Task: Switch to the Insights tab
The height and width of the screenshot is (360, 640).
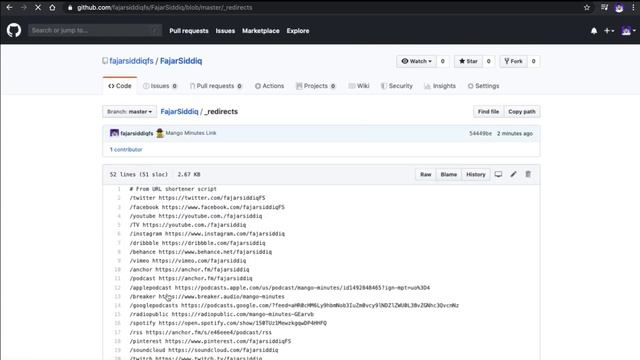Action: pyautogui.click(x=440, y=86)
